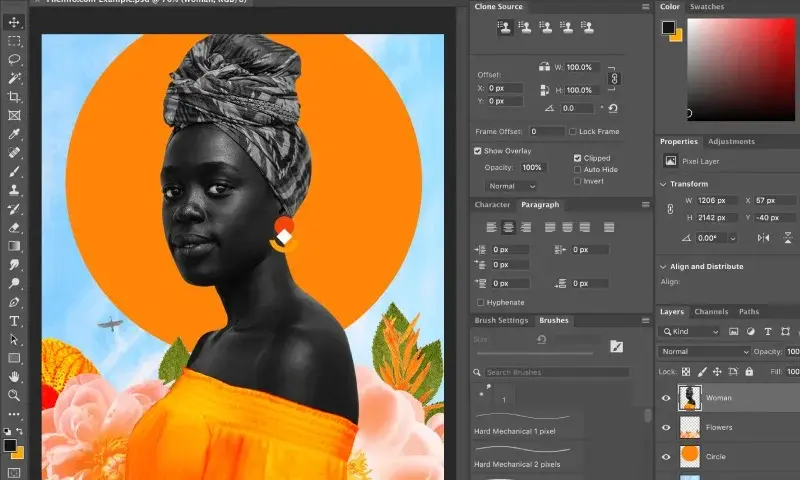The height and width of the screenshot is (480, 800).
Task: Filter layers by type layers
Action: point(768,332)
